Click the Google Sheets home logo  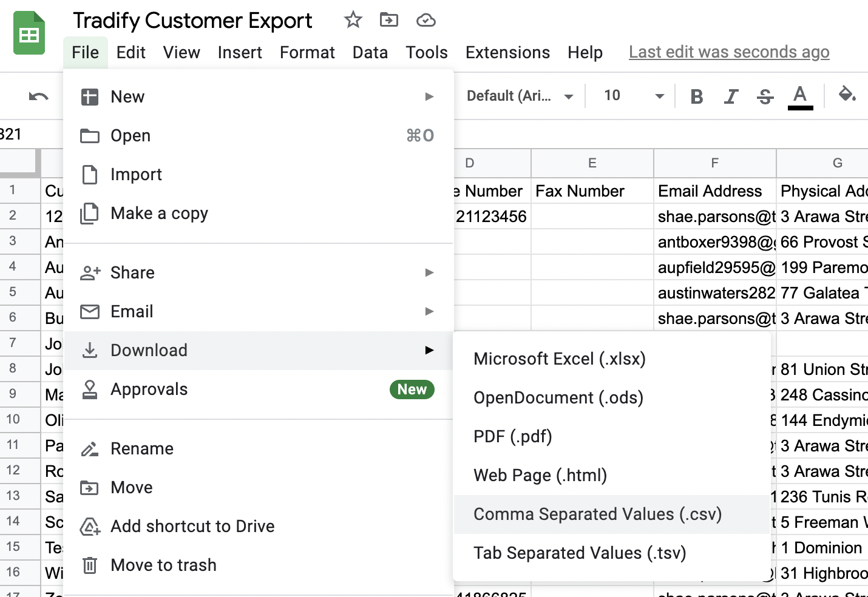(x=29, y=33)
